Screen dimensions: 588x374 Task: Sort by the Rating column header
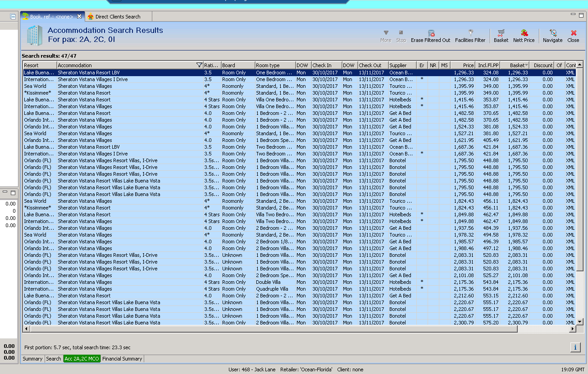pos(212,65)
